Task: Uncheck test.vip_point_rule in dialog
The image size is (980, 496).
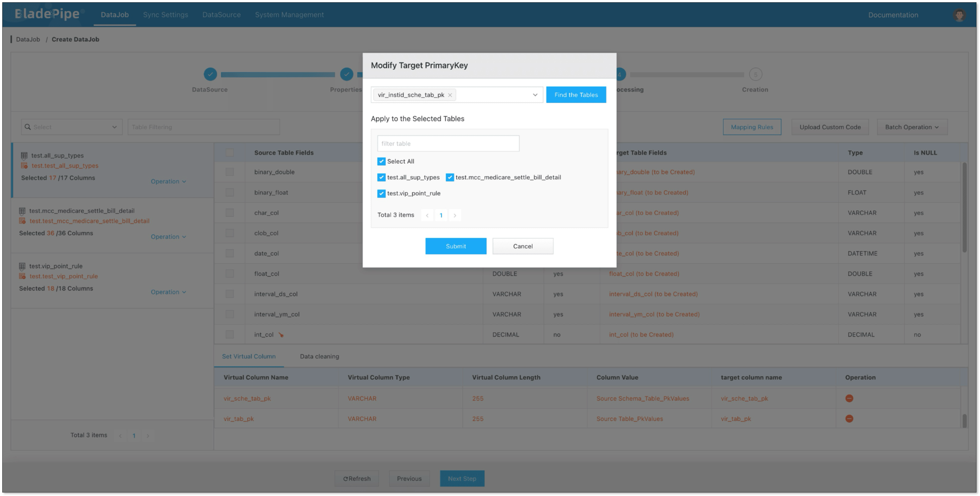Action: (381, 193)
